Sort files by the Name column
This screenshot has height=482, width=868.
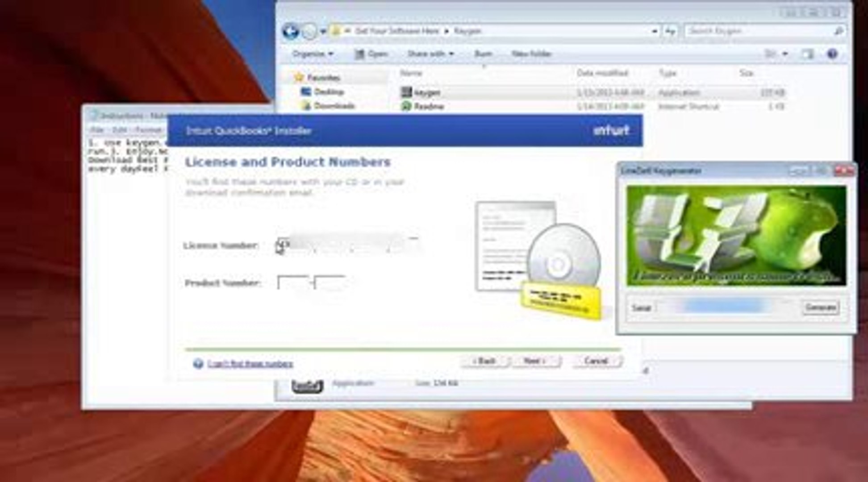pyautogui.click(x=411, y=73)
